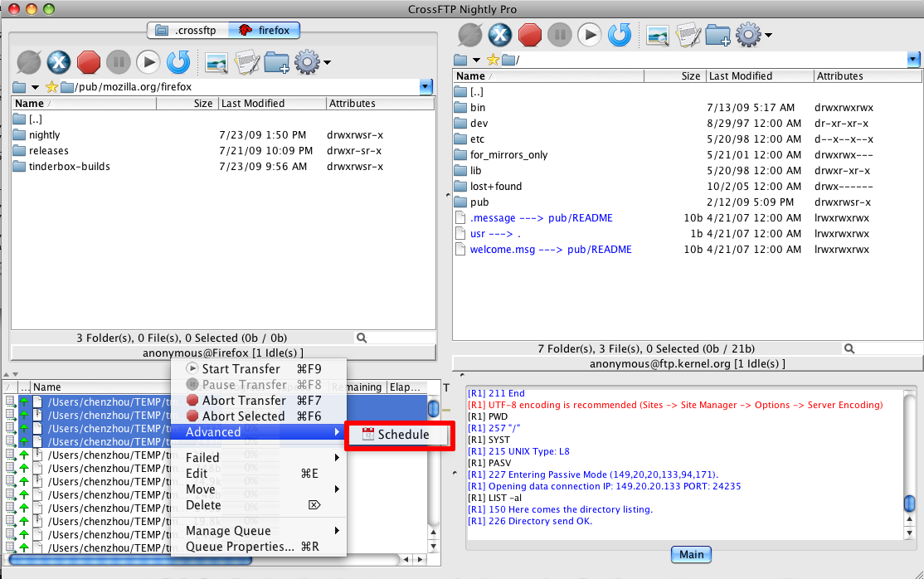The width and height of the screenshot is (924, 579).
Task: Click the right pane red stop button
Action: tap(530, 35)
